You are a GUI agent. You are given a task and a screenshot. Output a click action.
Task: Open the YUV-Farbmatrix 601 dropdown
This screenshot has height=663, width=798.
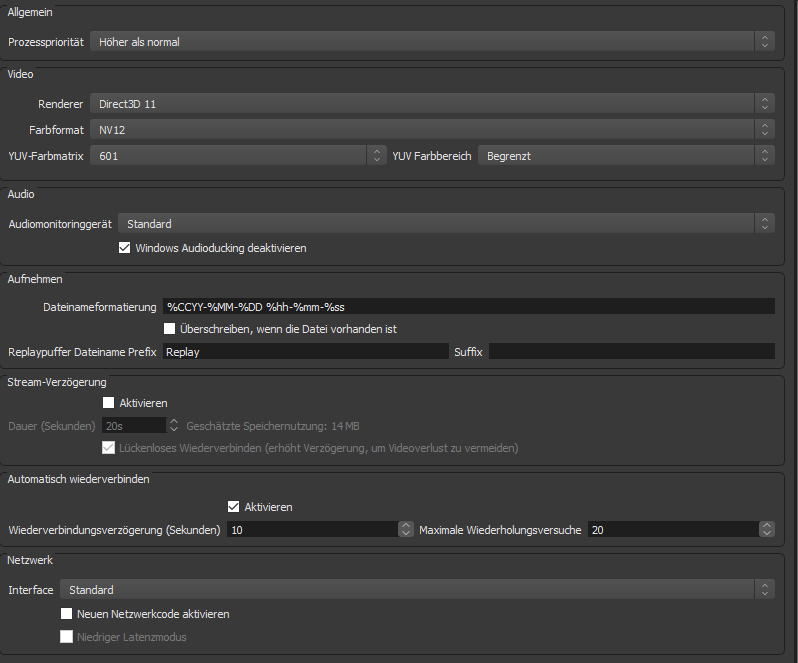237,156
